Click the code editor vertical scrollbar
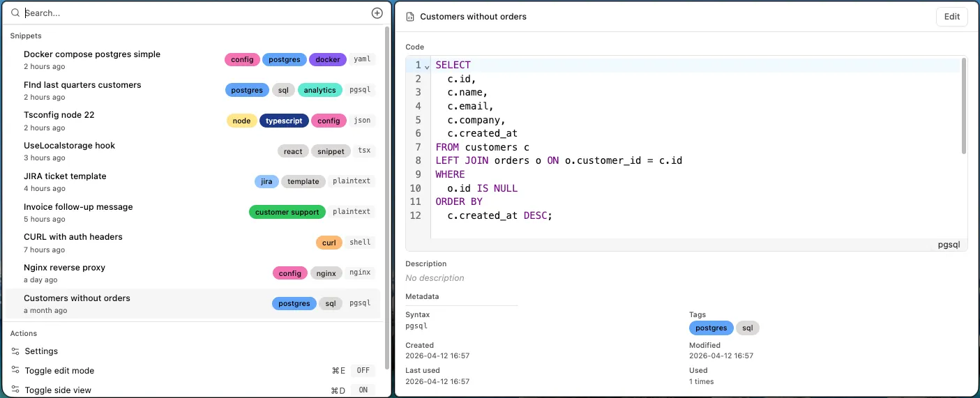Viewport: 980px width, 398px height. click(964, 105)
